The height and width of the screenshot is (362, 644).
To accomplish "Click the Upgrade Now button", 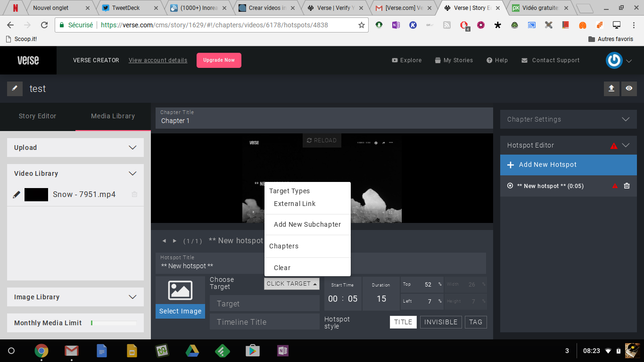I will point(219,60).
